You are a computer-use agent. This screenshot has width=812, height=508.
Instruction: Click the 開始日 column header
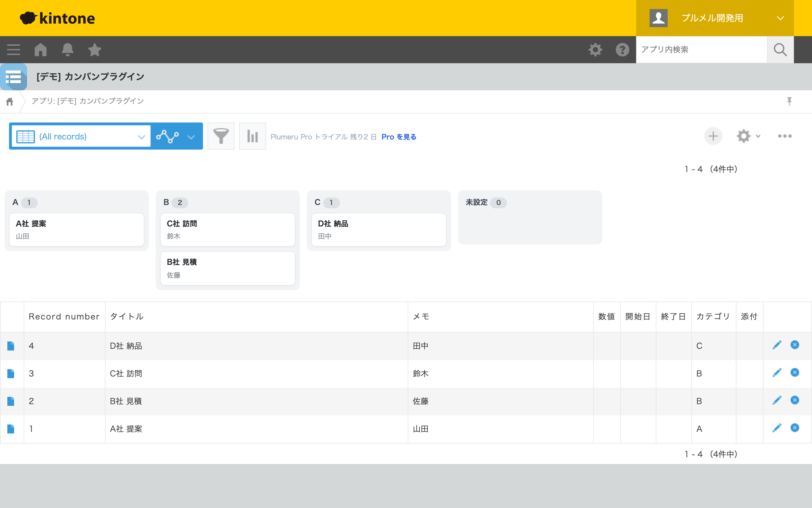point(638,316)
